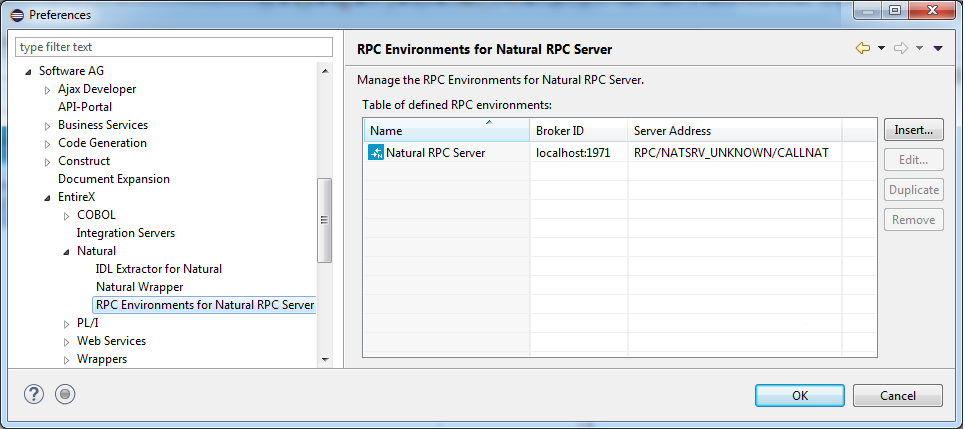The image size is (965, 429).
Task: Select the Wrappers tree label
Action: pyautogui.click(x=102, y=359)
